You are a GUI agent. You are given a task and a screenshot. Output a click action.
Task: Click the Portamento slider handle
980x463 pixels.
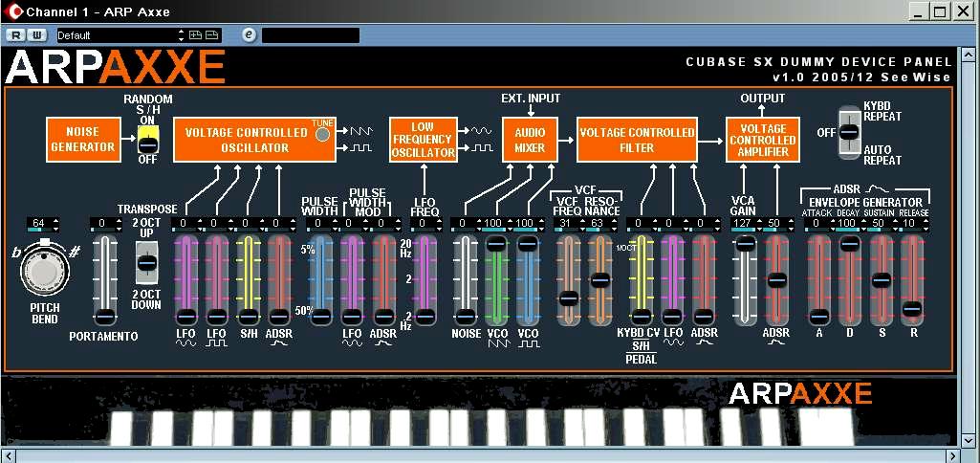point(105,317)
